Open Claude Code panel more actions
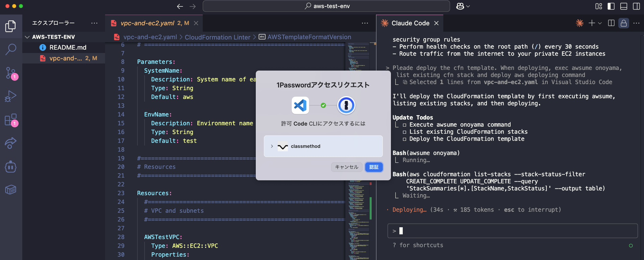The height and width of the screenshot is (260, 644). coord(637,23)
